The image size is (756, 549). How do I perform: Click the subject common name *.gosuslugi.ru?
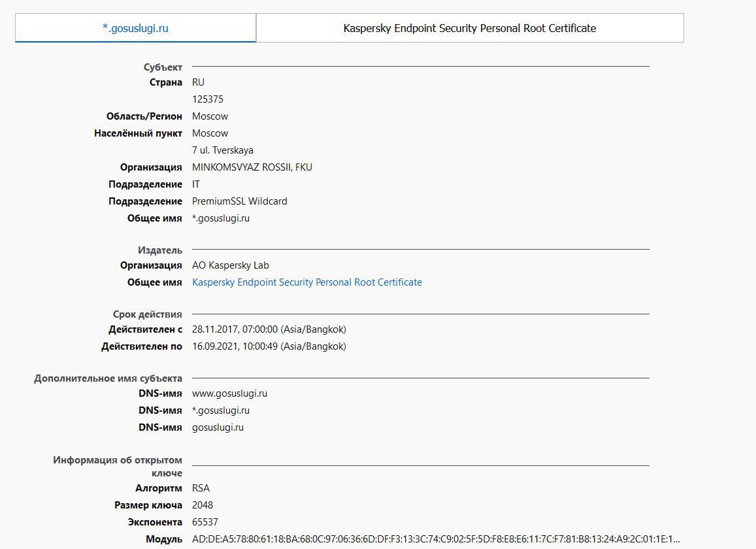point(221,218)
